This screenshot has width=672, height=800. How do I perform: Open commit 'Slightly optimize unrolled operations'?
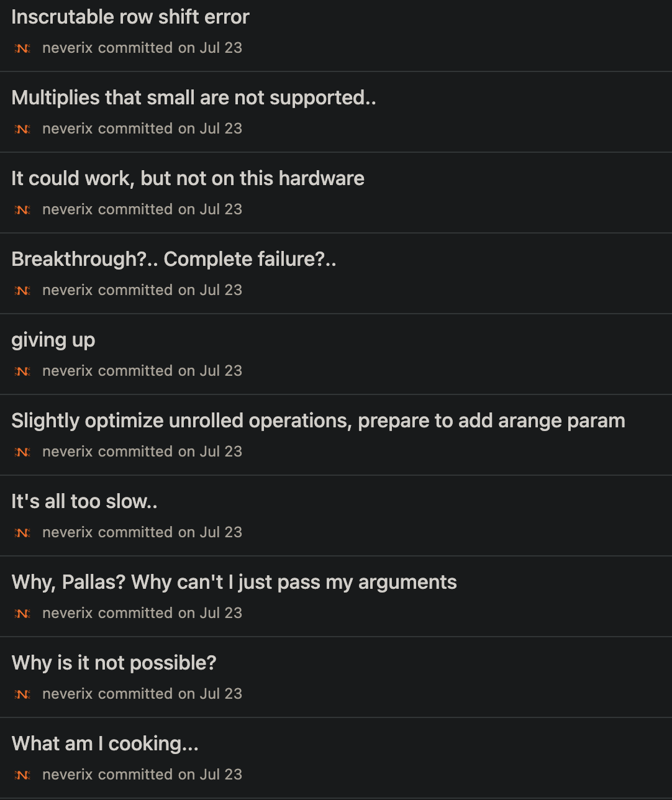coord(318,420)
